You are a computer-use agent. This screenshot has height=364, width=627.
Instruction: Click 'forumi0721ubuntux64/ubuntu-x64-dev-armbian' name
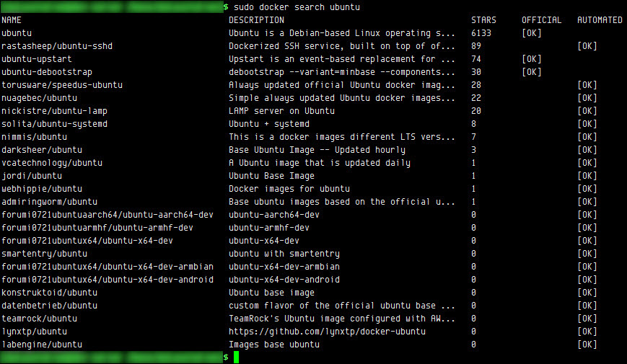(108, 267)
